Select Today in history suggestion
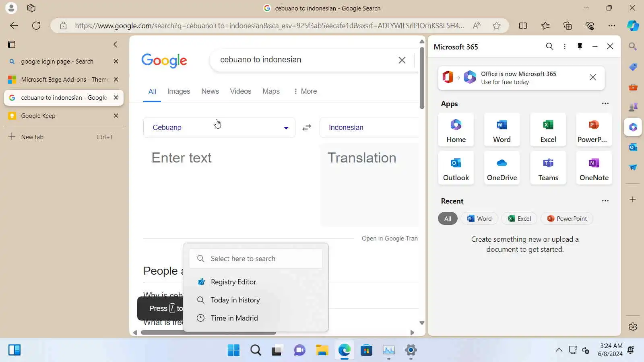Screen dimensions: 644x362 pos(256,300)
